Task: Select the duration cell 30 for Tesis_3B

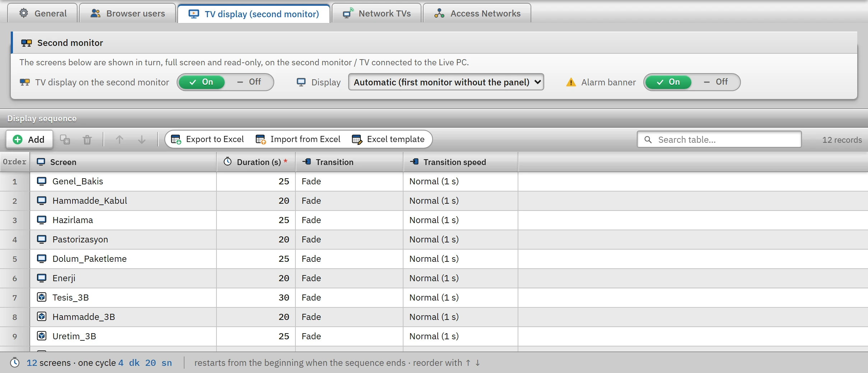Action: pyautogui.click(x=256, y=297)
